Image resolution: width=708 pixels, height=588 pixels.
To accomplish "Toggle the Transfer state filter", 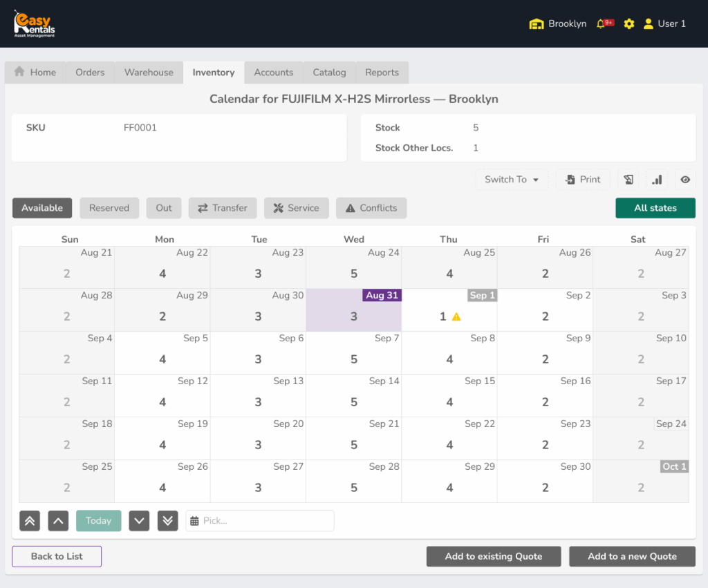I will (x=223, y=208).
